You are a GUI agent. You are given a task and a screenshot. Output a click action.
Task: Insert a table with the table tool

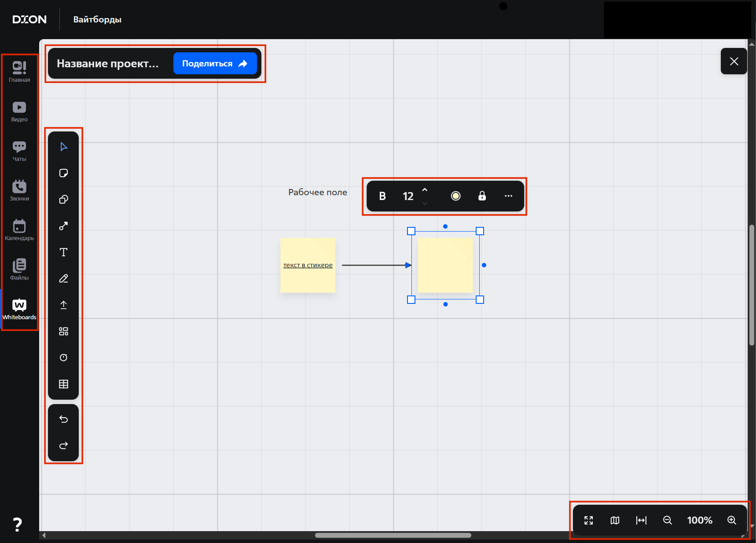pos(63,384)
